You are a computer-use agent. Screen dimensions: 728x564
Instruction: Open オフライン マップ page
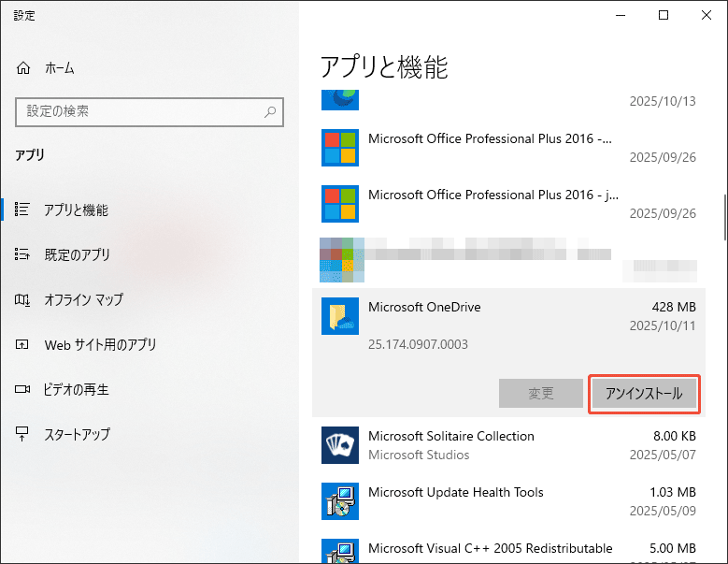[83, 299]
